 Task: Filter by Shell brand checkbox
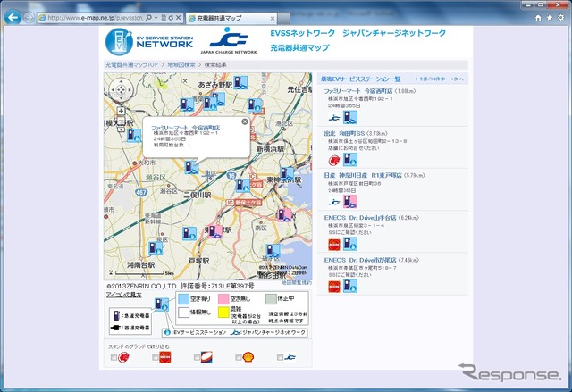click(x=239, y=357)
